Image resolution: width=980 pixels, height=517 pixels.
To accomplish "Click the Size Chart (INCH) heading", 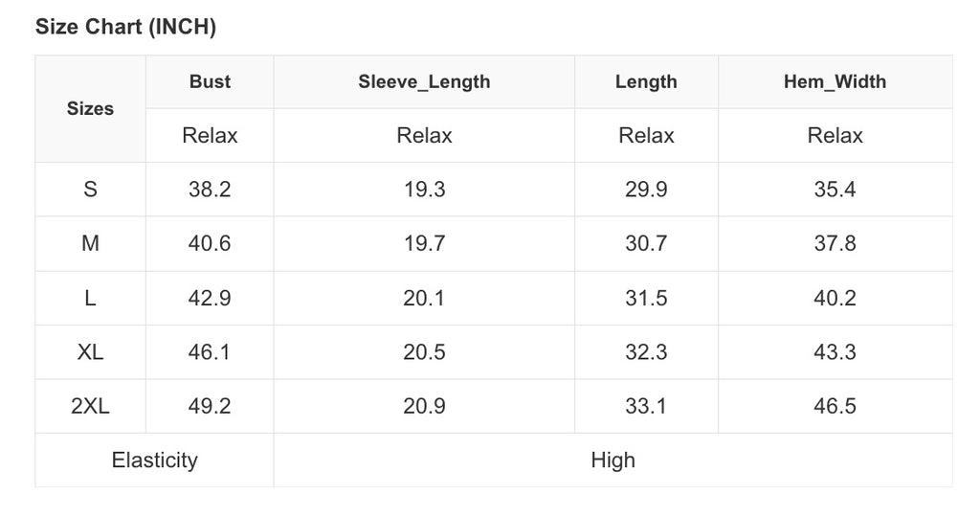I will click(125, 28).
